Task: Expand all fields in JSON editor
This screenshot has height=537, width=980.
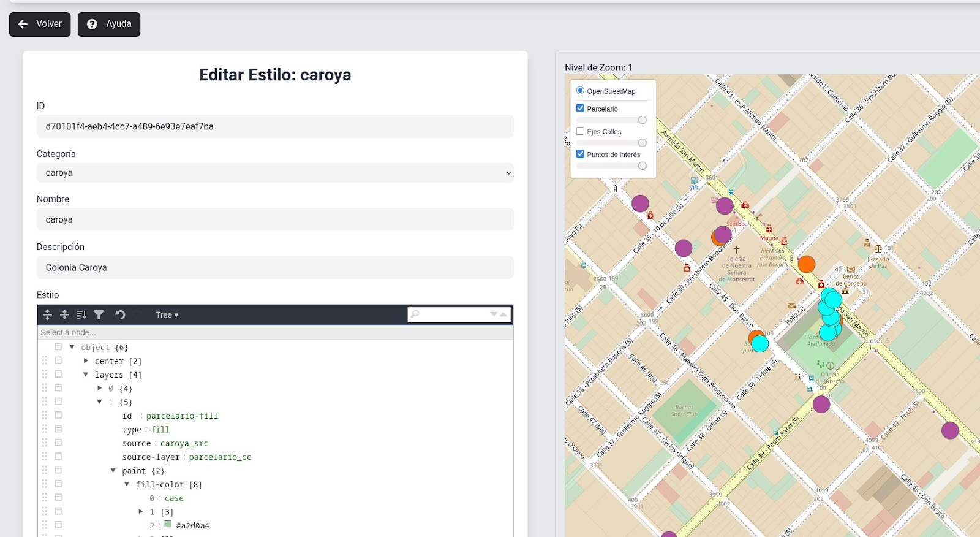Action: tap(47, 314)
